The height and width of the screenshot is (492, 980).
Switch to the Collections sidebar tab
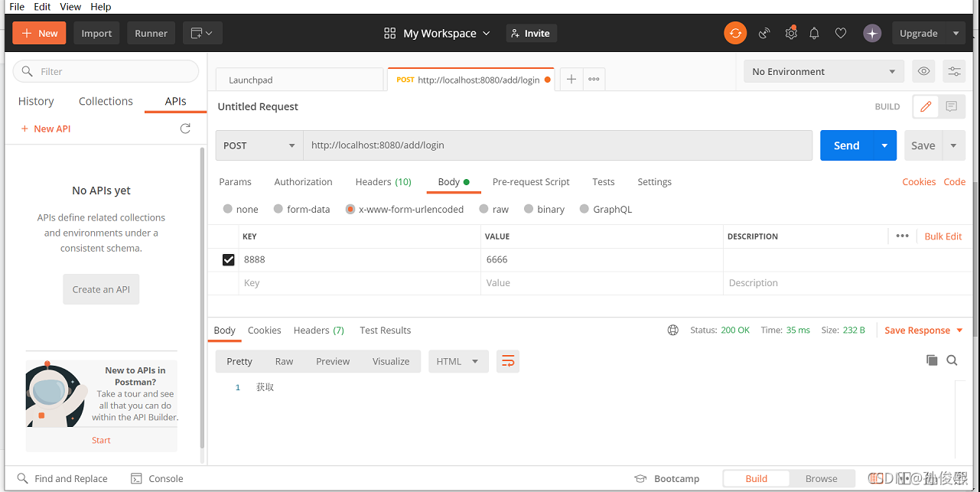point(106,101)
